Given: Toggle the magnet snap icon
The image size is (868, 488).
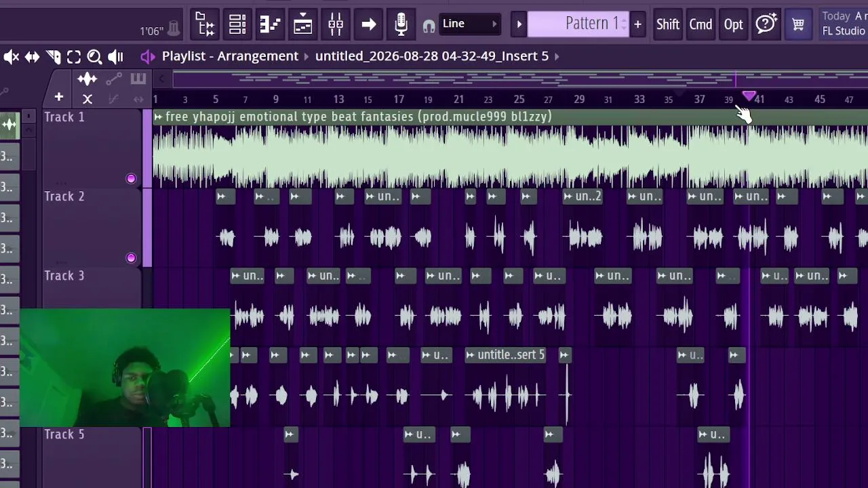Looking at the screenshot, I should [x=429, y=26].
